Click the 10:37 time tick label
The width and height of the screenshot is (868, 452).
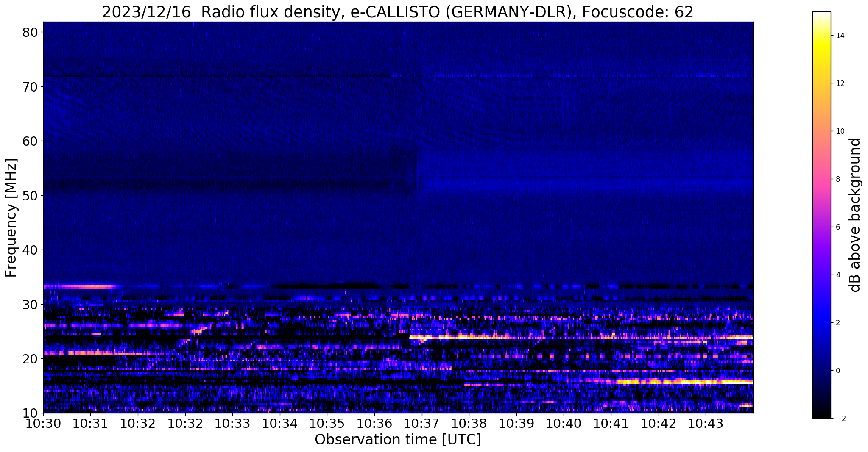tap(421, 424)
